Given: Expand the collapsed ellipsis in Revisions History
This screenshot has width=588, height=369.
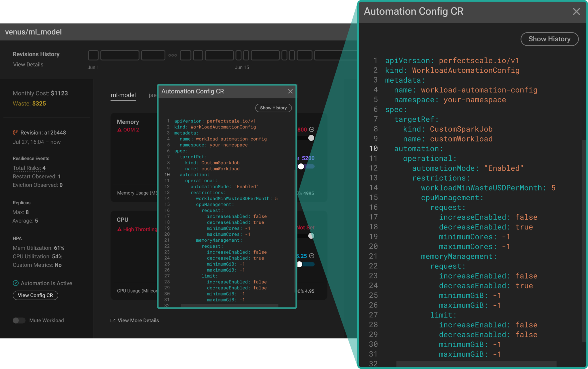Looking at the screenshot, I should pos(173,55).
